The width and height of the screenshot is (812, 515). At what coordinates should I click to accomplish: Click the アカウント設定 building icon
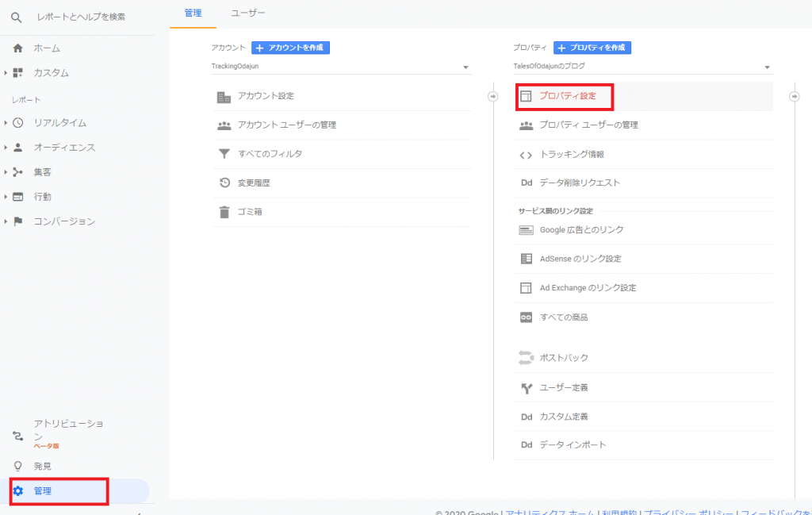(224, 97)
